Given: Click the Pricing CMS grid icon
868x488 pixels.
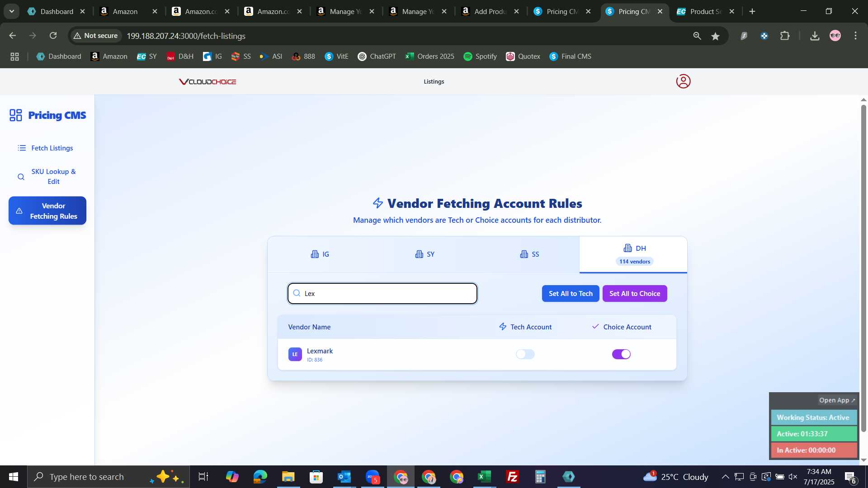Looking at the screenshot, I should 16,115.
